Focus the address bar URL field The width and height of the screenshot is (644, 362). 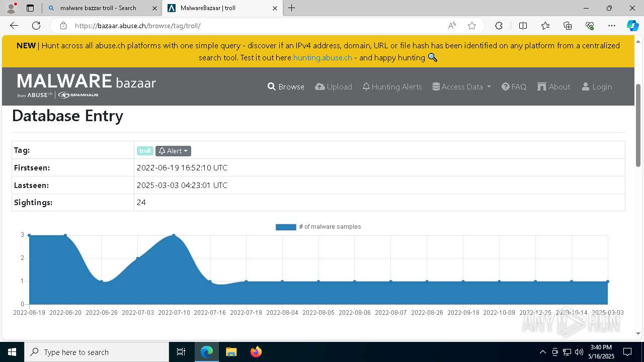pos(257,26)
